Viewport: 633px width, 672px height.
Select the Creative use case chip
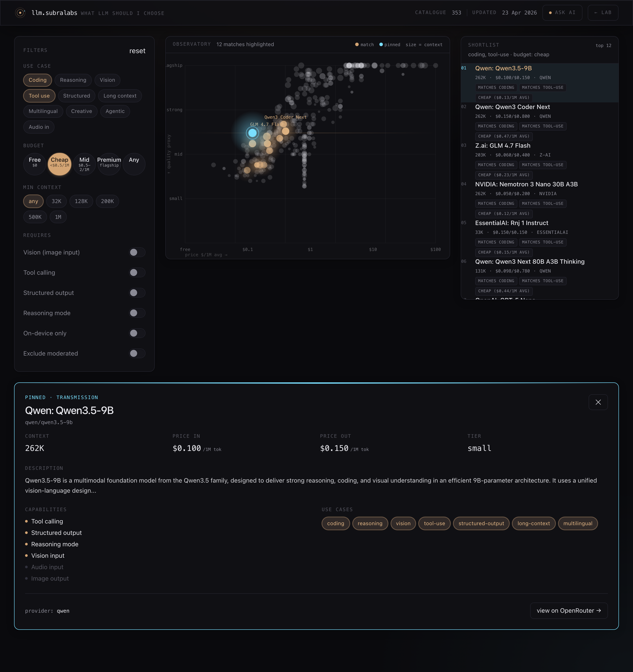click(x=82, y=111)
